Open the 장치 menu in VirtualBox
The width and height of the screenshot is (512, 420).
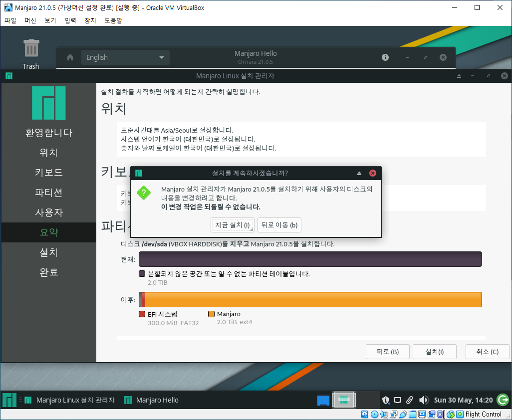90,20
